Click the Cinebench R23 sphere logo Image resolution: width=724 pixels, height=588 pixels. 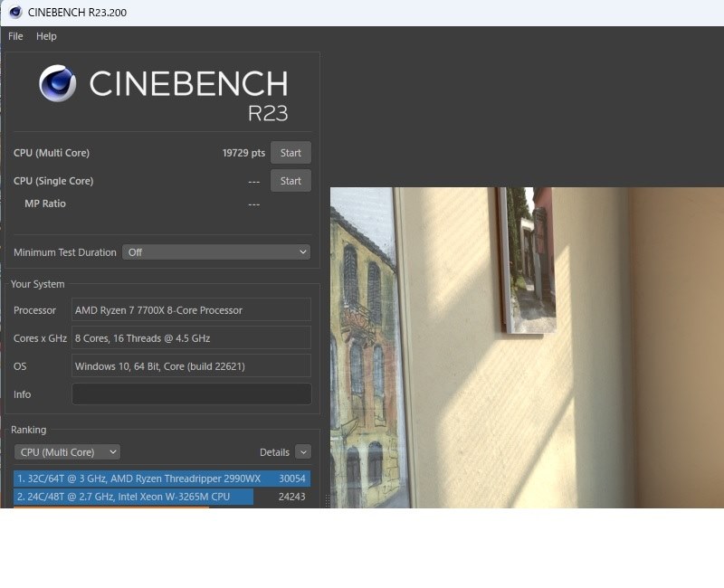(x=58, y=83)
